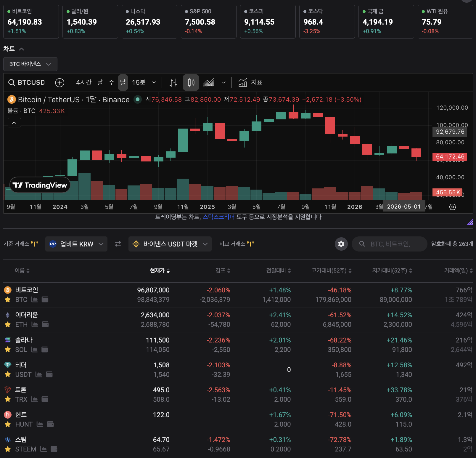Open symbol search for BTCUSD
476x458 pixels.
pyautogui.click(x=27, y=82)
